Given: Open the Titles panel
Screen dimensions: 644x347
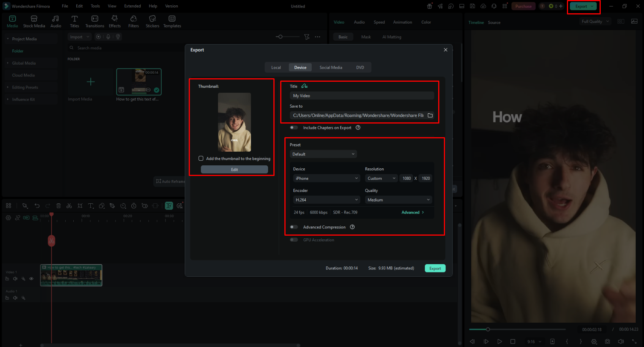Looking at the screenshot, I should pos(74,22).
